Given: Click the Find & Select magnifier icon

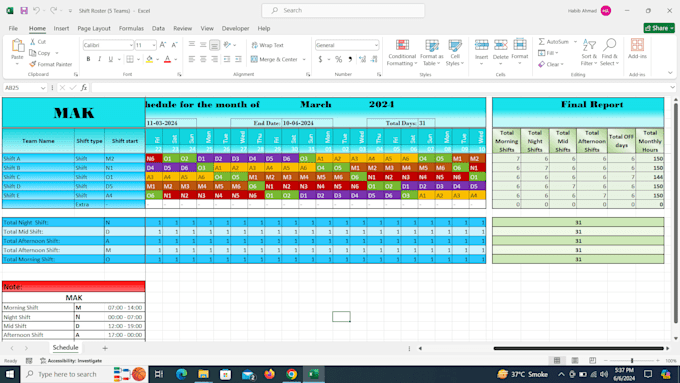Looking at the screenshot, I should pos(610,45).
